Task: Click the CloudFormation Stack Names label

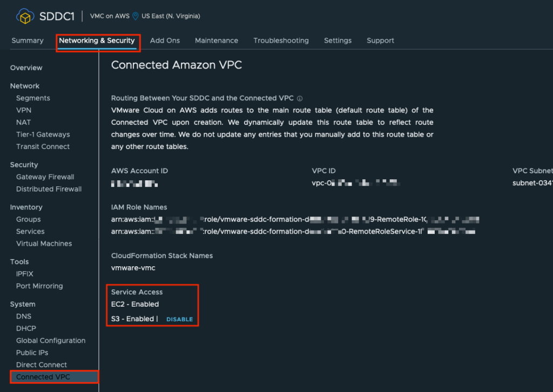Action: pos(162,256)
